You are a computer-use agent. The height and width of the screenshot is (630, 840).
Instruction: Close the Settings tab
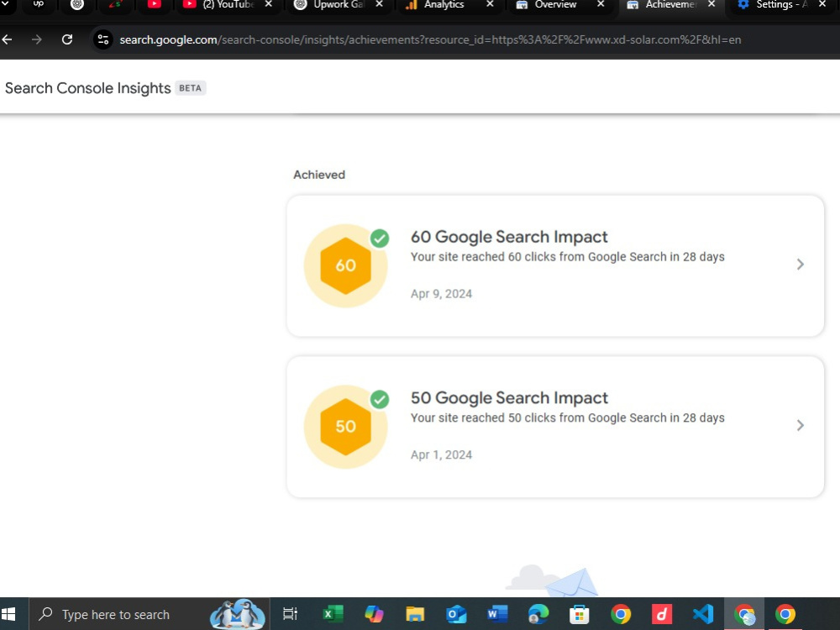822,4
